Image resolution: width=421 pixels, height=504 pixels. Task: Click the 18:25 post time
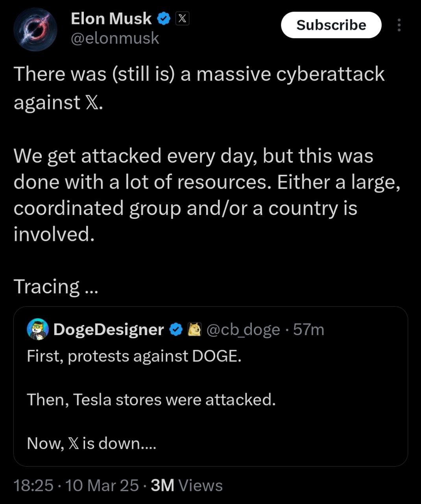[x=33, y=485]
